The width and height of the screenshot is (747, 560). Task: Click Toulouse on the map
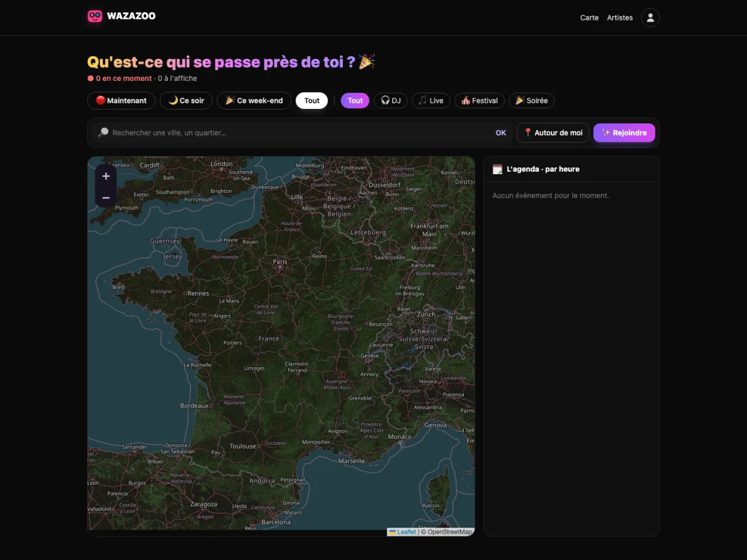tap(243, 446)
